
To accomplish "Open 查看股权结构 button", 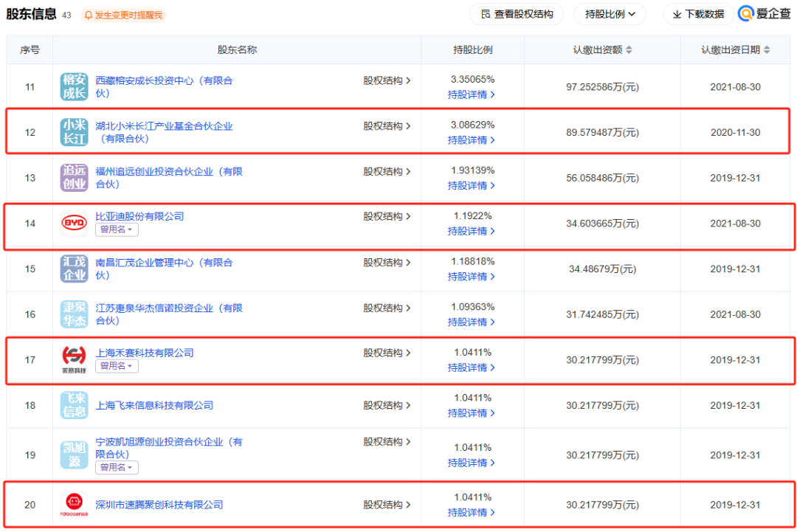I will pos(517,14).
